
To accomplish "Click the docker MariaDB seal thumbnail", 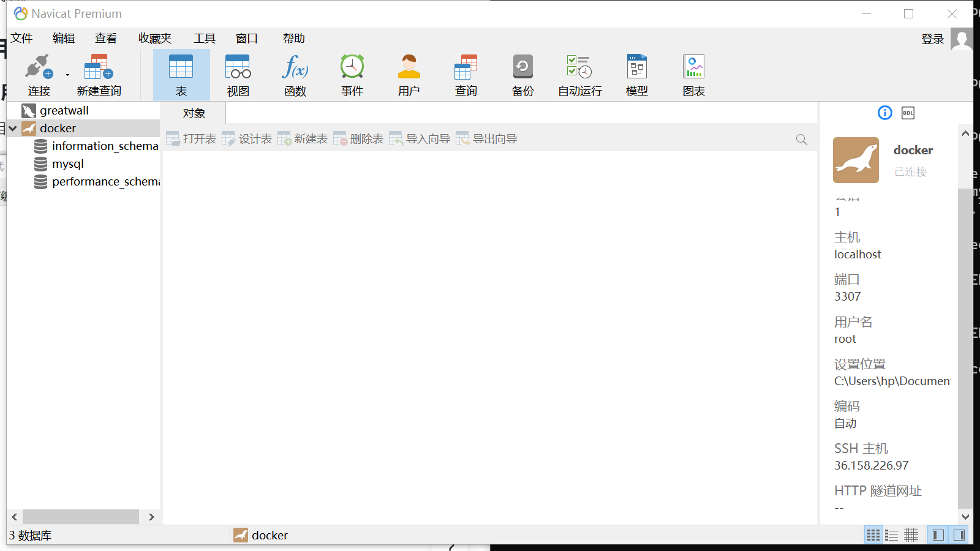I will point(856,160).
